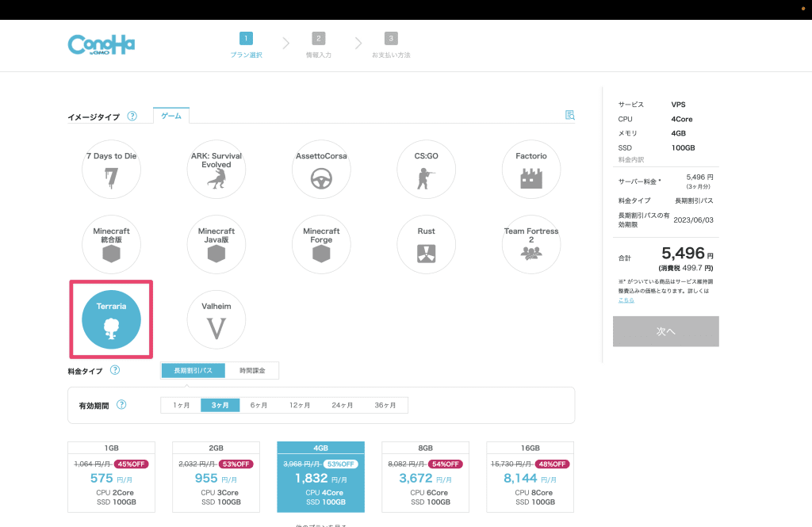812x527 pixels.
Task: Choose the Valheim game image
Action: [216, 319]
